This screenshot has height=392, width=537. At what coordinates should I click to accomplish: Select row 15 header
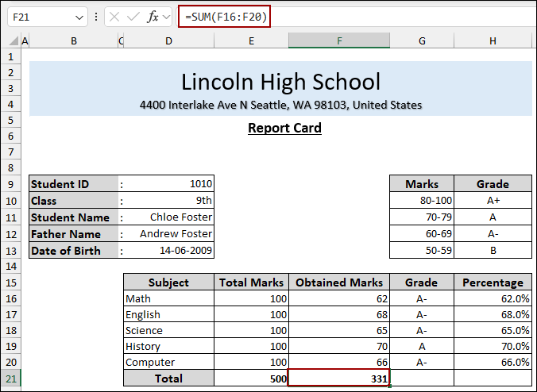pyautogui.click(x=10, y=282)
